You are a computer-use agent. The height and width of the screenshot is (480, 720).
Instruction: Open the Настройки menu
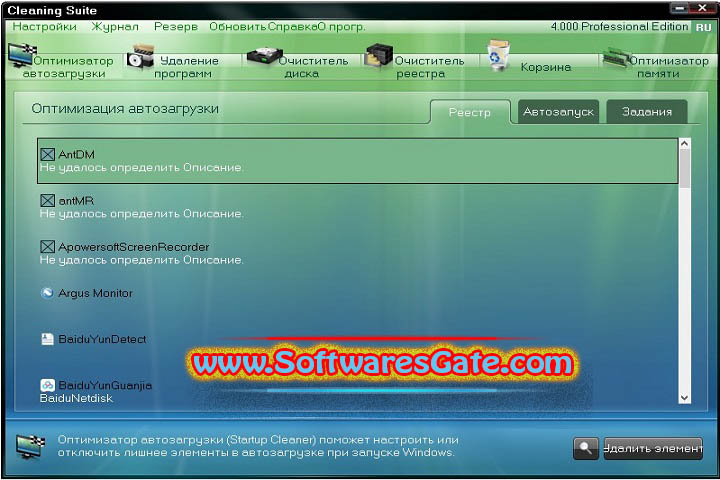45,27
